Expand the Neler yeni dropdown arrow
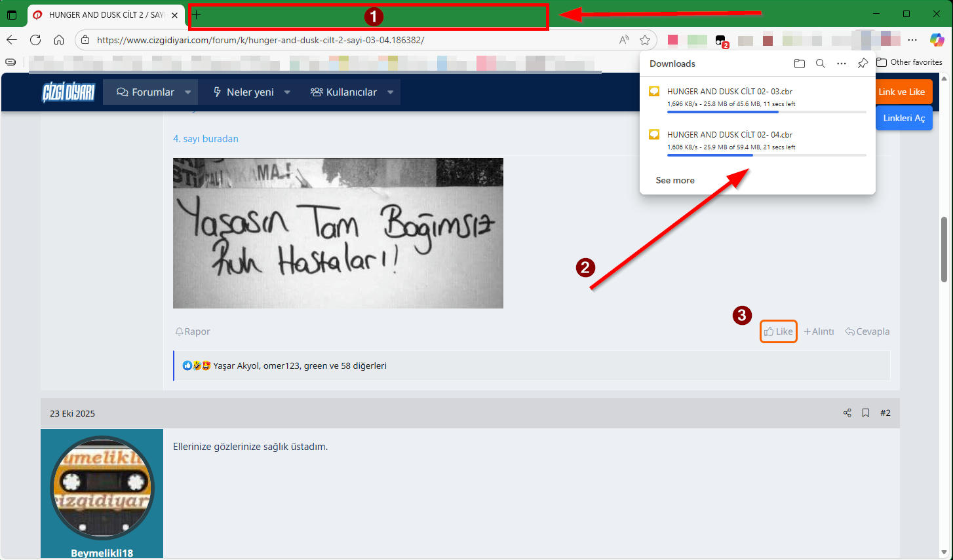 (287, 92)
